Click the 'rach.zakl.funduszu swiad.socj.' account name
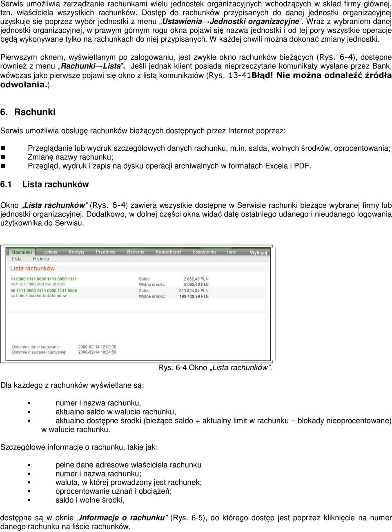Image resolution: width=392 pixels, height=532 pixels. coord(38,284)
